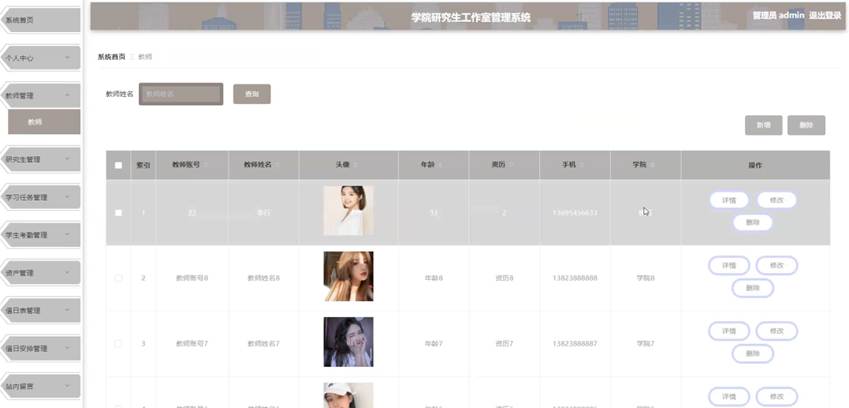Image resolution: width=849 pixels, height=408 pixels.
Task: Open 详情 for the row 2 teacher
Action: point(729,266)
